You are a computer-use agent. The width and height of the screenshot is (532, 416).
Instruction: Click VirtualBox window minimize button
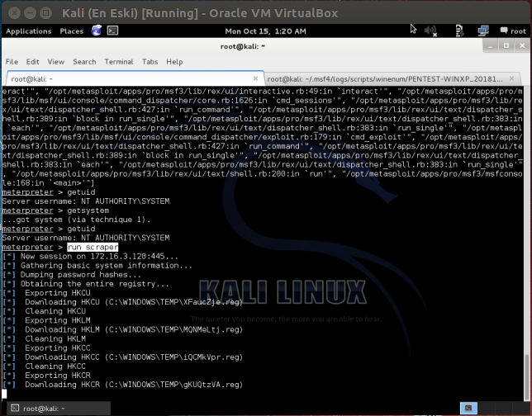(30, 13)
